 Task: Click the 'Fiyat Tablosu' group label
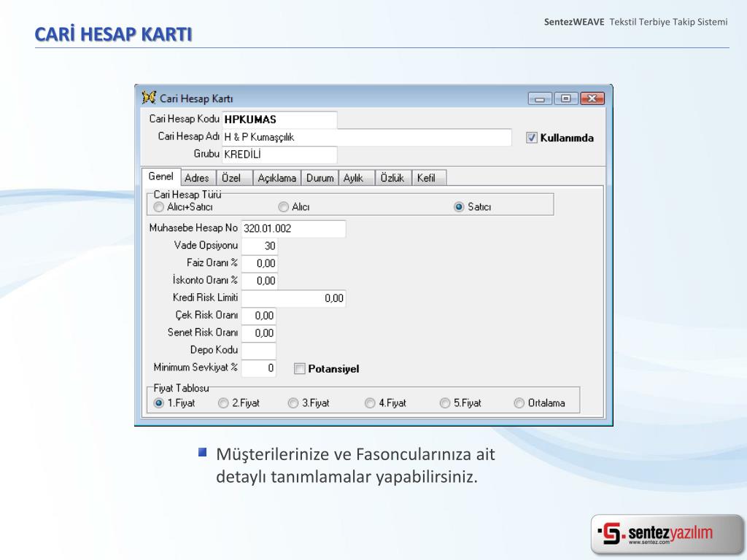(181, 388)
